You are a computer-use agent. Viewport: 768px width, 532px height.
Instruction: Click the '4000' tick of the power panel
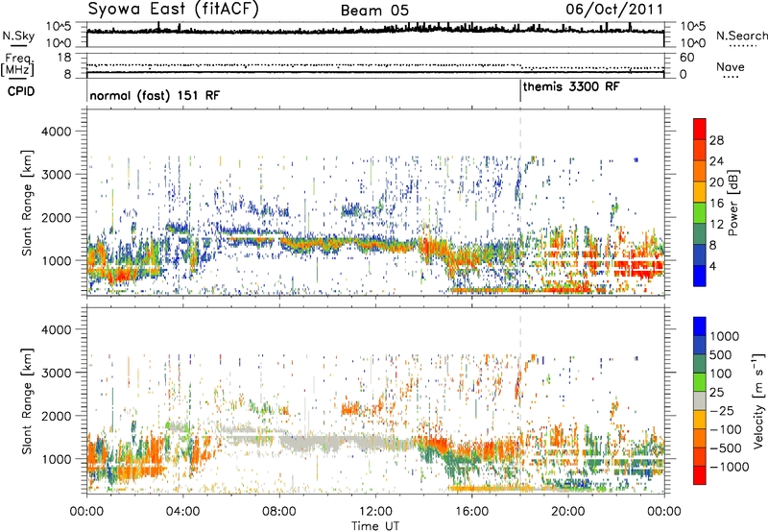[58, 132]
